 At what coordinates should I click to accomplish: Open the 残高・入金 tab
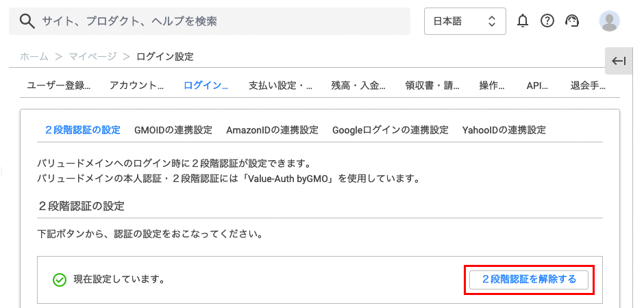(x=358, y=86)
